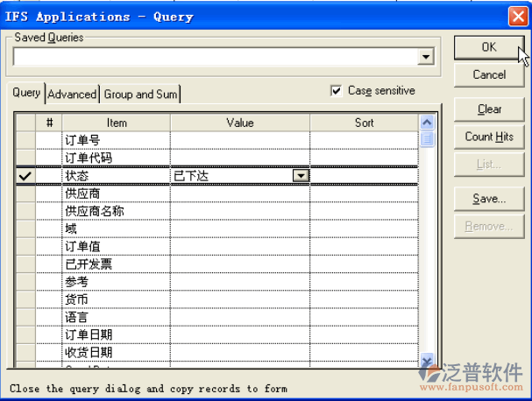Image resolution: width=532 pixels, height=401 pixels.
Task: Click the Save... button
Action: click(x=489, y=198)
